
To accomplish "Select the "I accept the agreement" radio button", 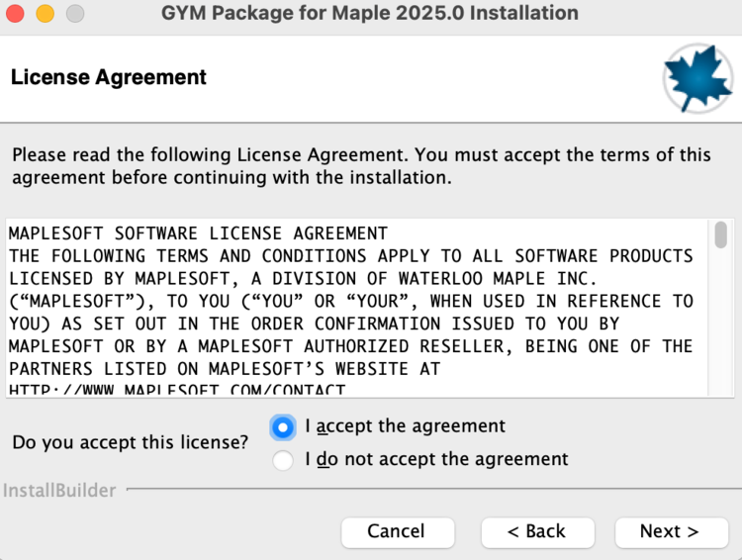I will (283, 427).
